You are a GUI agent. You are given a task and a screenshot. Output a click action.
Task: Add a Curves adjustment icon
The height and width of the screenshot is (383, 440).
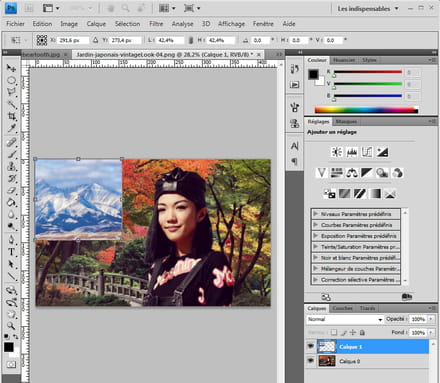click(367, 152)
